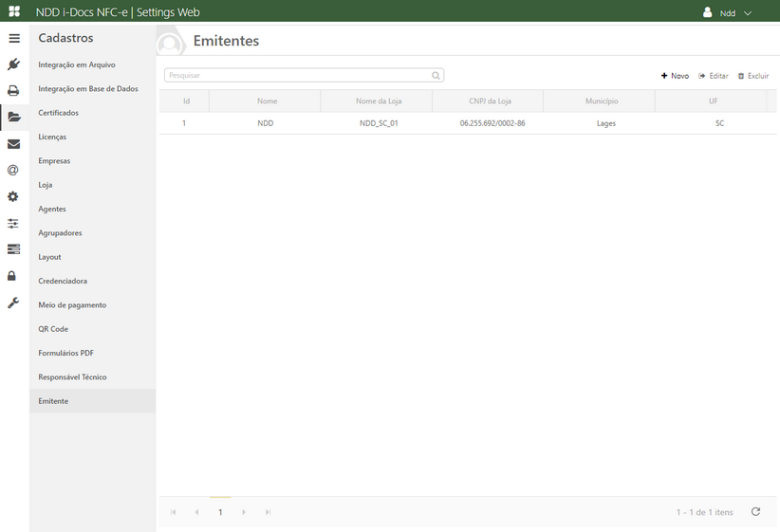Open the envelope mail sidebar icon
Image resolution: width=780 pixels, height=532 pixels.
pos(13,144)
